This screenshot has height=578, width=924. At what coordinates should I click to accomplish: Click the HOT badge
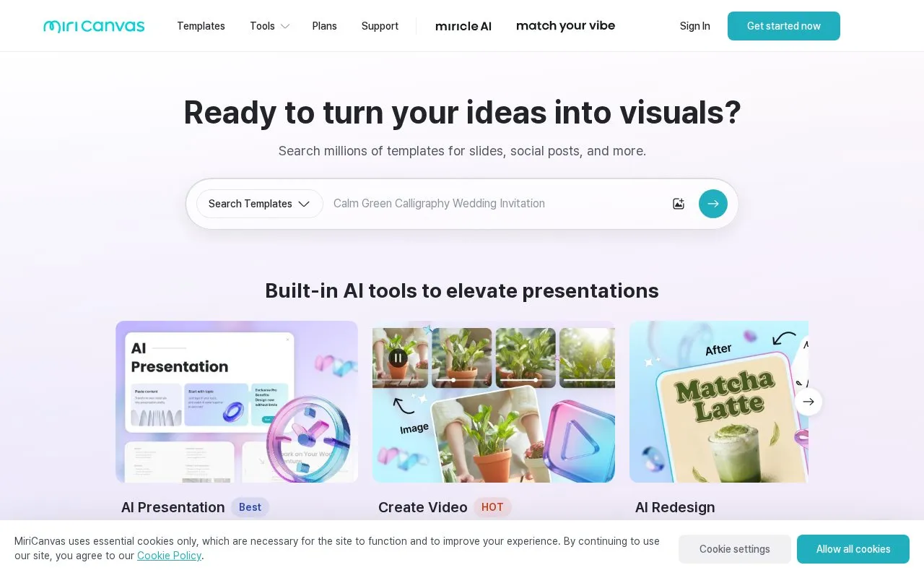point(492,507)
